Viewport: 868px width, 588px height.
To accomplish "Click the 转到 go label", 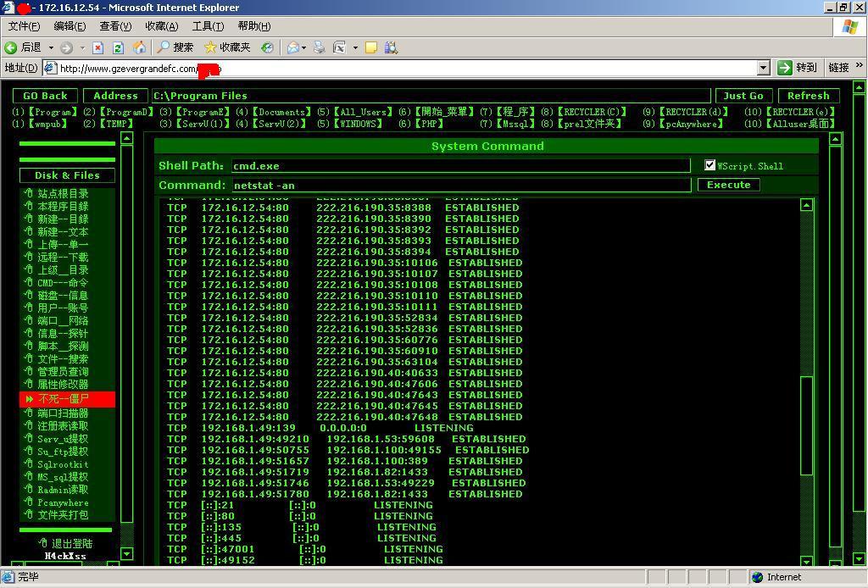I will coord(807,68).
